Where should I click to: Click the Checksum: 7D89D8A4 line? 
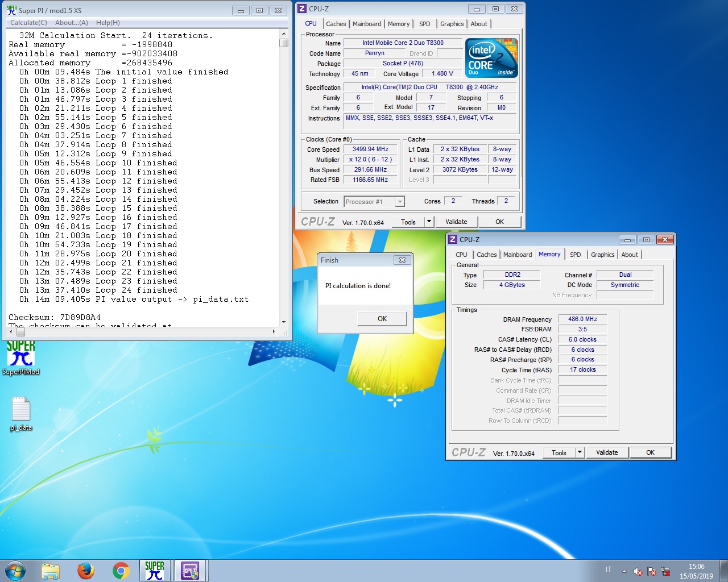point(55,318)
